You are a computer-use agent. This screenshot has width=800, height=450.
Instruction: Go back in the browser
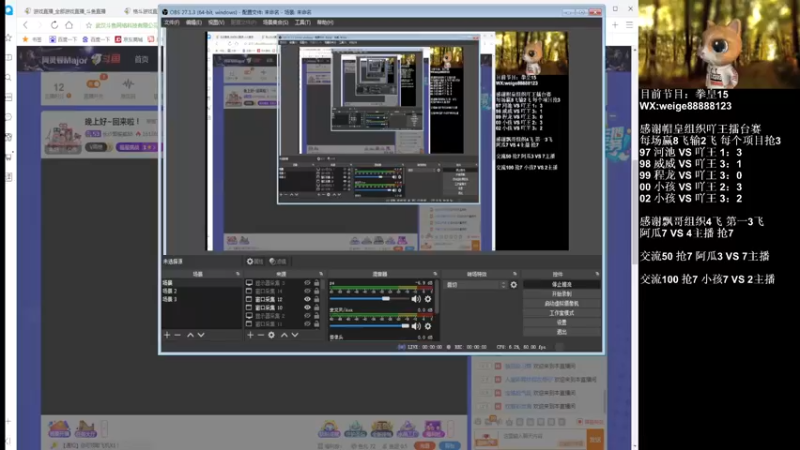(26, 24)
